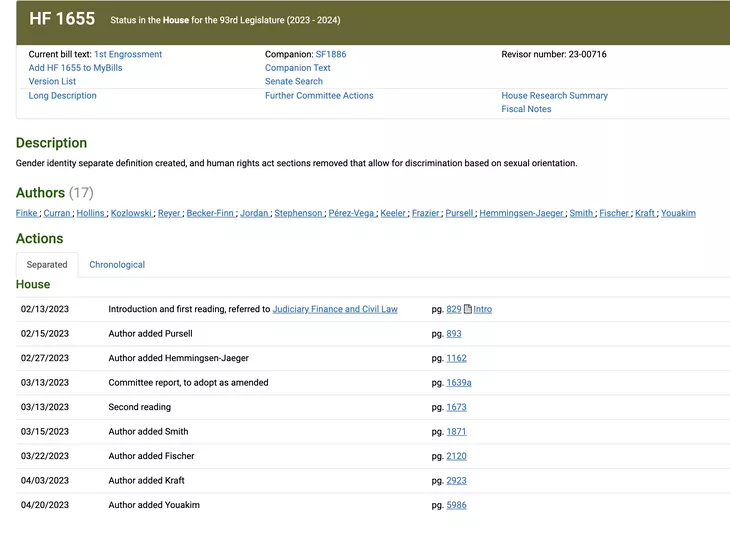Open the Long Description link

tap(62, 95)
